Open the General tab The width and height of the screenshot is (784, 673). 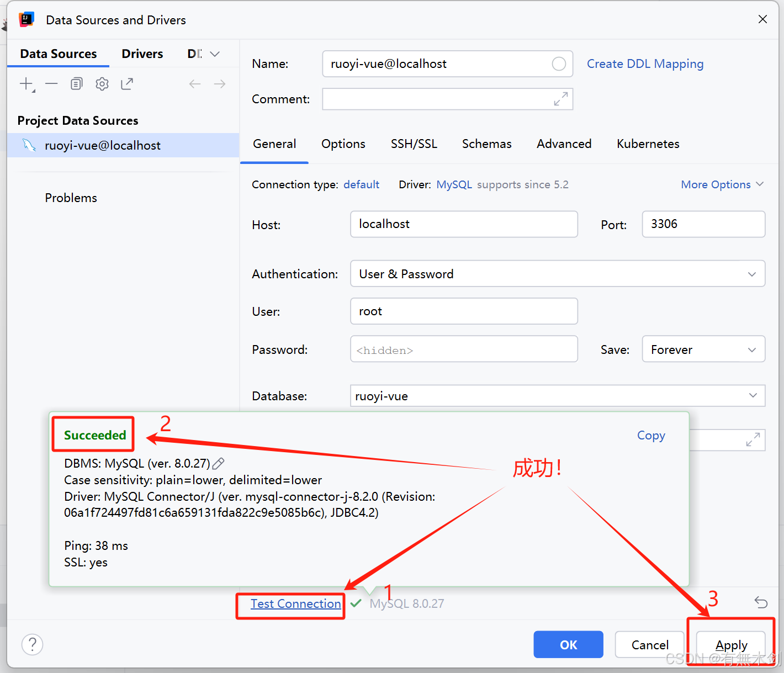coord(274,144)
